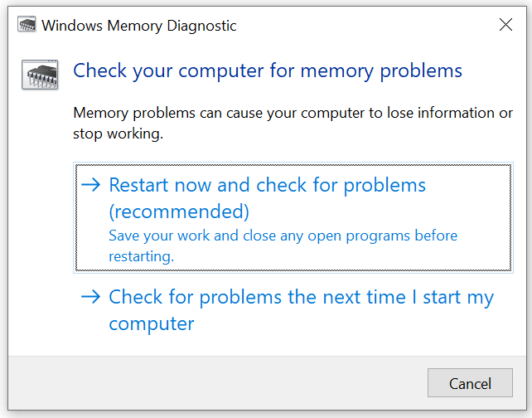Screen dimensions: 532x418
Task: Choose Restart now and check for problems
Action: click(293, 217)
